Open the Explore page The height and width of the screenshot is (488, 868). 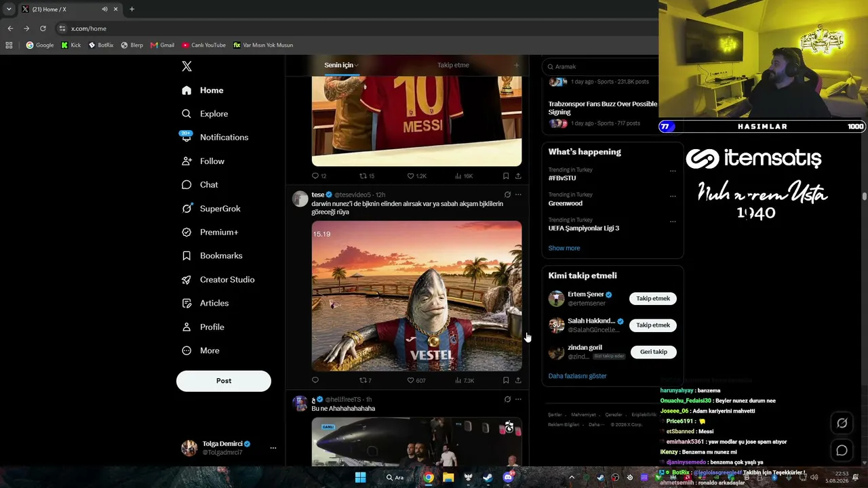205,114
